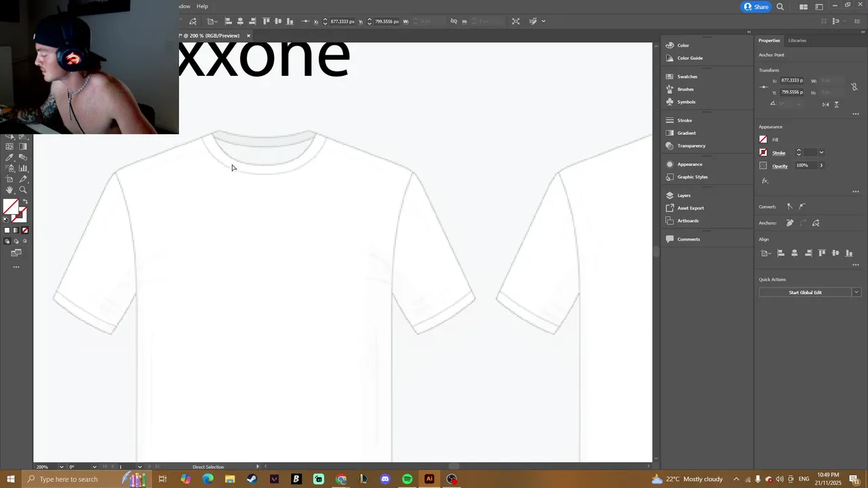
Task: Remove selected anchor points icon
Action: 790,223
